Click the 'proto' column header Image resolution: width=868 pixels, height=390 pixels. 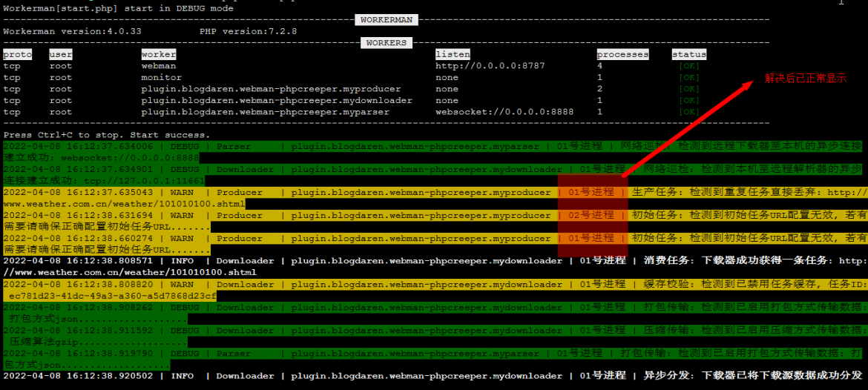coord(17,55)
